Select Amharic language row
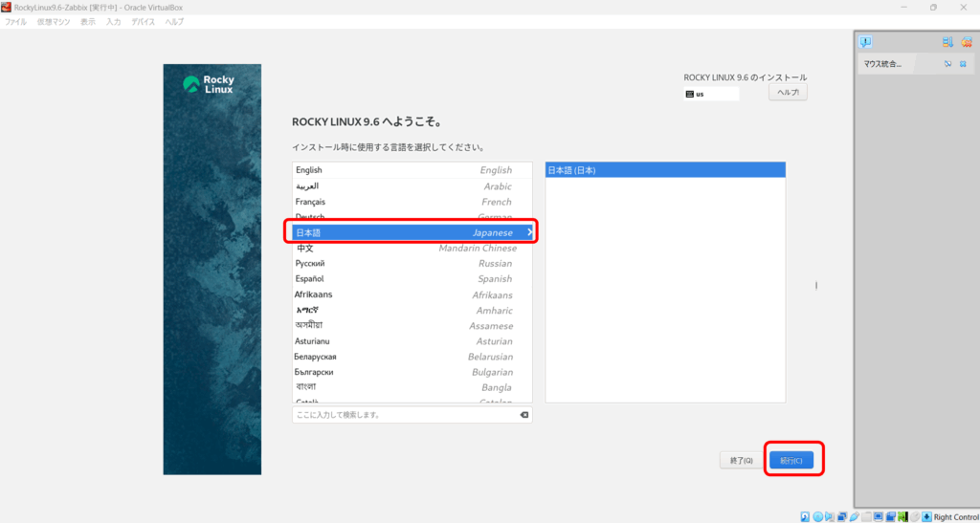This screenshot has width=980, height=523. coord(412,310)
